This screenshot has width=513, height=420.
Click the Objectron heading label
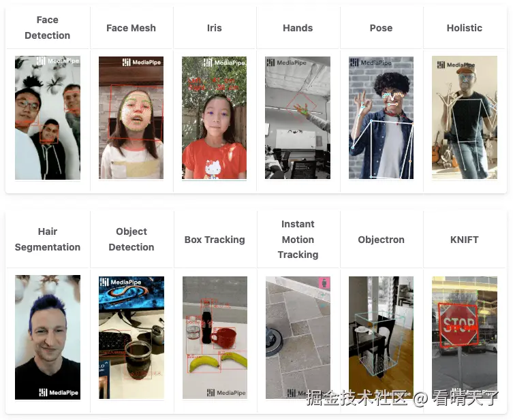pos(381,240)
